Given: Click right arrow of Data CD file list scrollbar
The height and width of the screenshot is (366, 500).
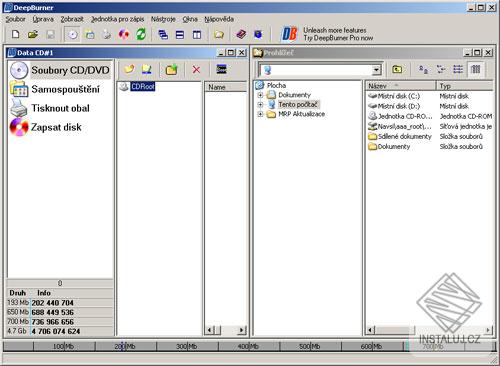Looking at the screenshot, I should (242, 330).
